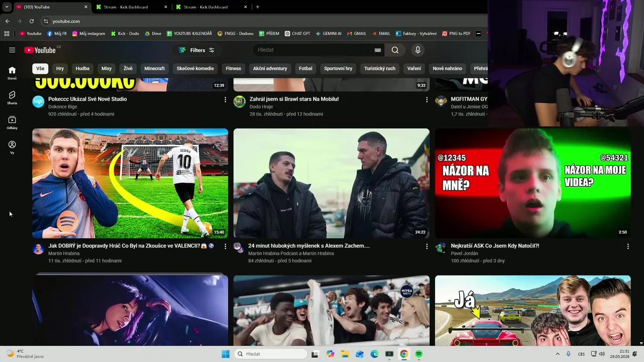This screenshot has height=362, width=644.
Task: Open options menu for Nejkratší ASK video
Action: click(628, 246)
